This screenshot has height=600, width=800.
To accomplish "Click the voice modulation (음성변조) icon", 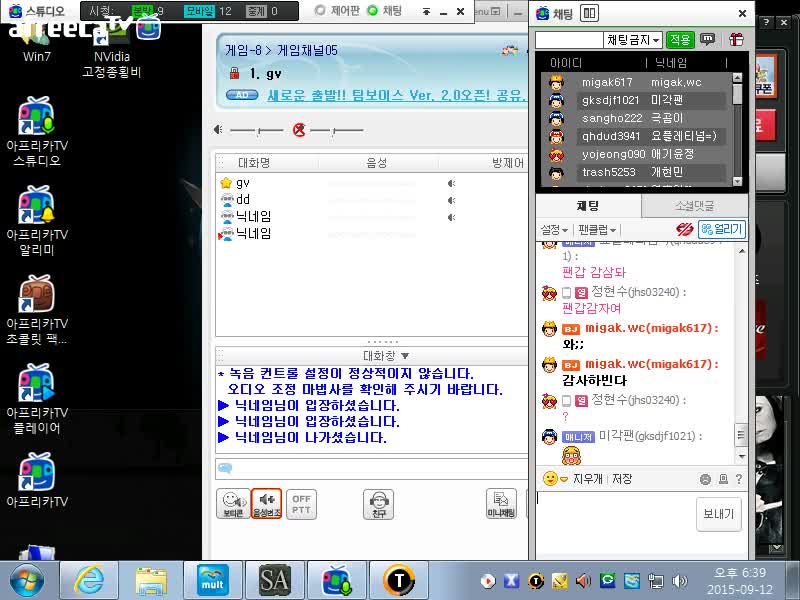I will (266, 502).
